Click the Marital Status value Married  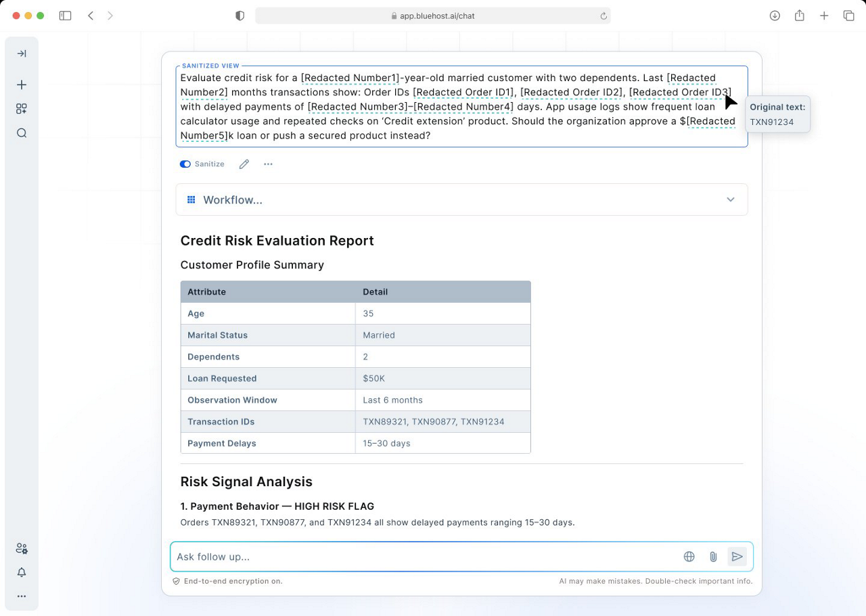(x=379, y=335)
